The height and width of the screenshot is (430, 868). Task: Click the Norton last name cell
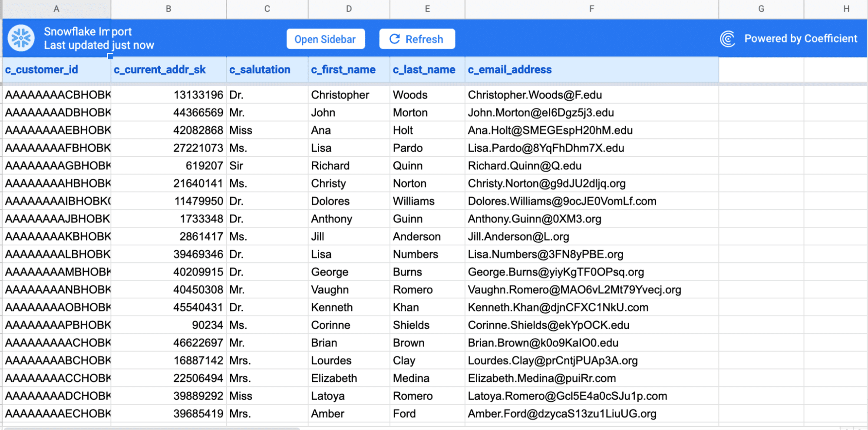click(427, 183)
